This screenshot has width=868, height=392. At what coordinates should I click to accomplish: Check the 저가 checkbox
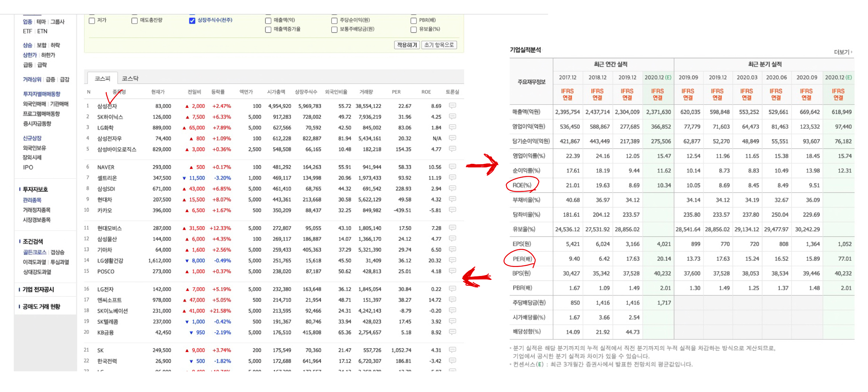tap(92, 21)
